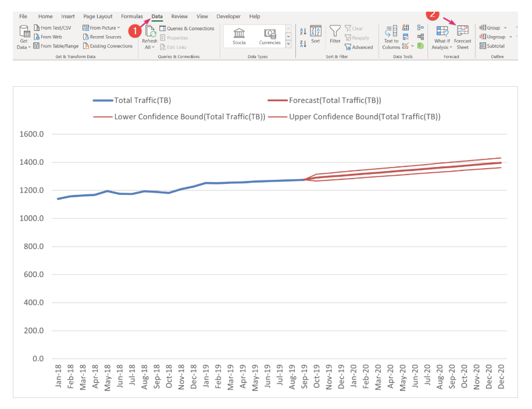This screenshot has width=532, height=409.
Task: Open Advanced filter options
Action: (x=359, y=47)
